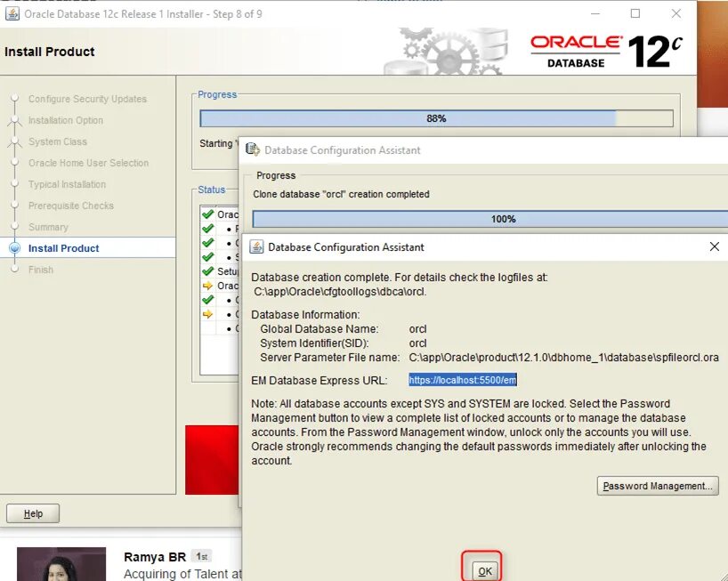Click the highlighted EM Database Express URL field
The height and width of the screenshot is (581, 728).
463,380
